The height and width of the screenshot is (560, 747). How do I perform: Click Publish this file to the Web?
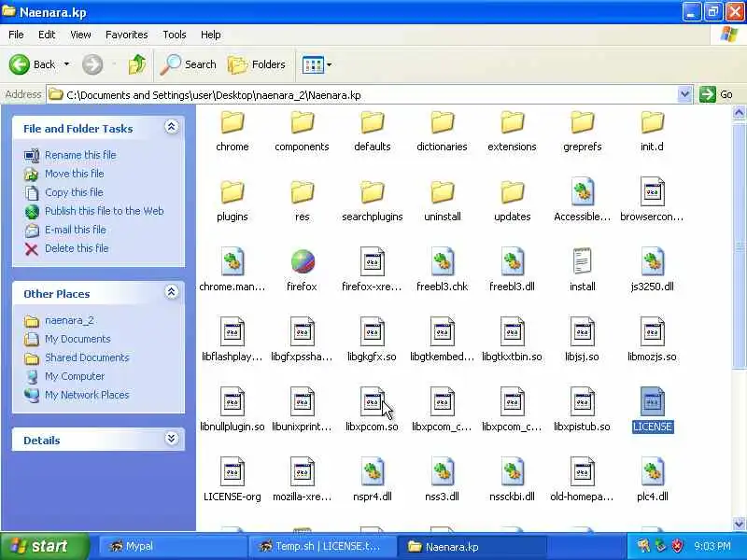(x=104, y=211)
